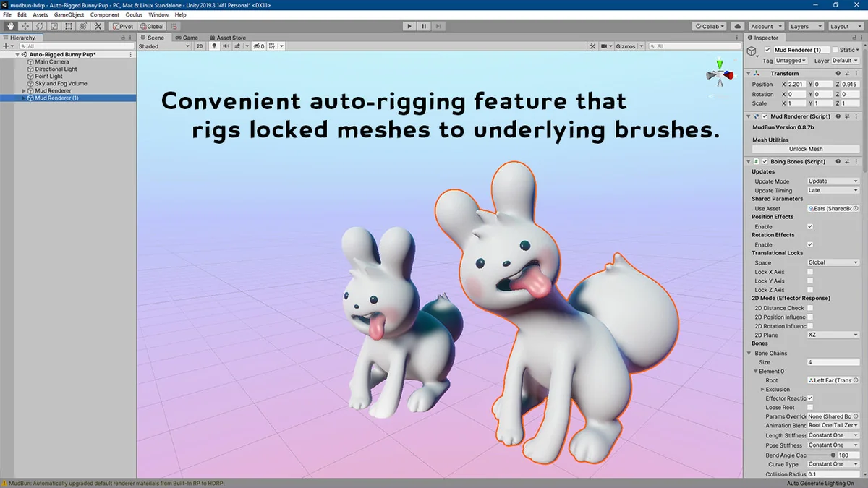Collapse the Bone Chains foldout

point(750,353)
